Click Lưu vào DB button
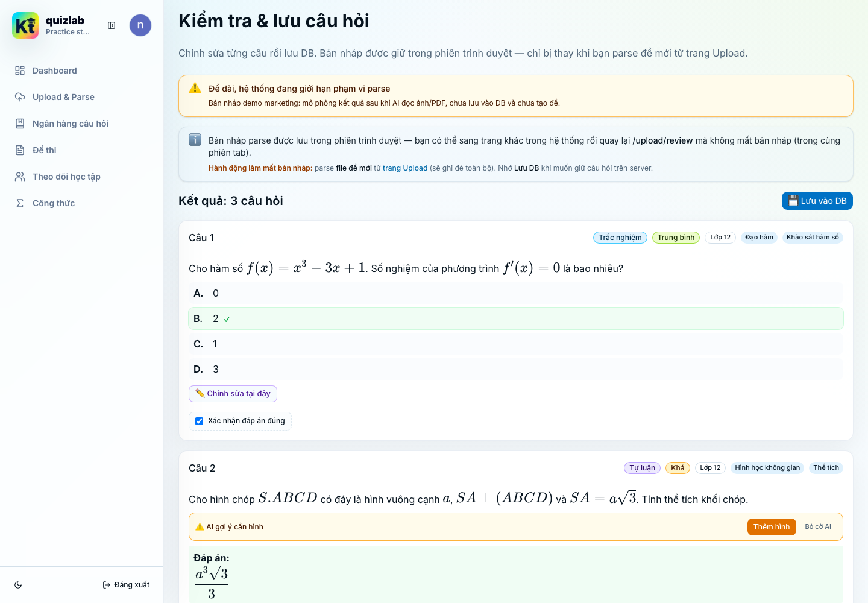The image size is (868, 603). [817, 201]
